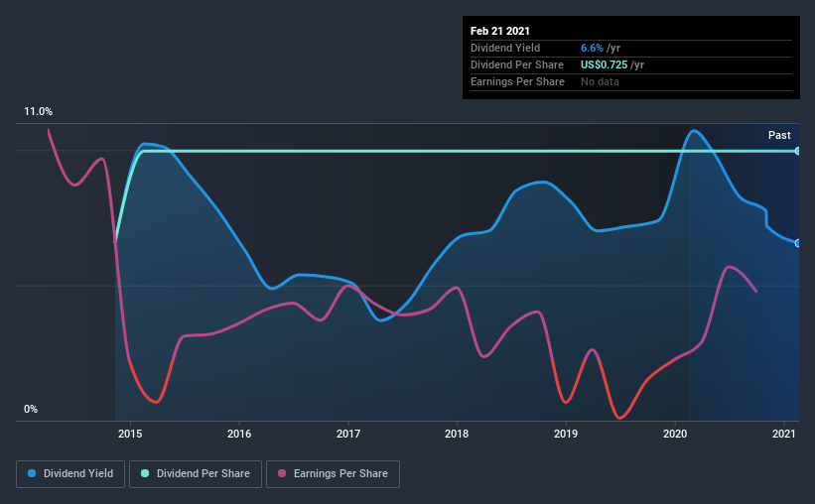Click the Dividend Per Share row label in tooltip

pos(516,64)
